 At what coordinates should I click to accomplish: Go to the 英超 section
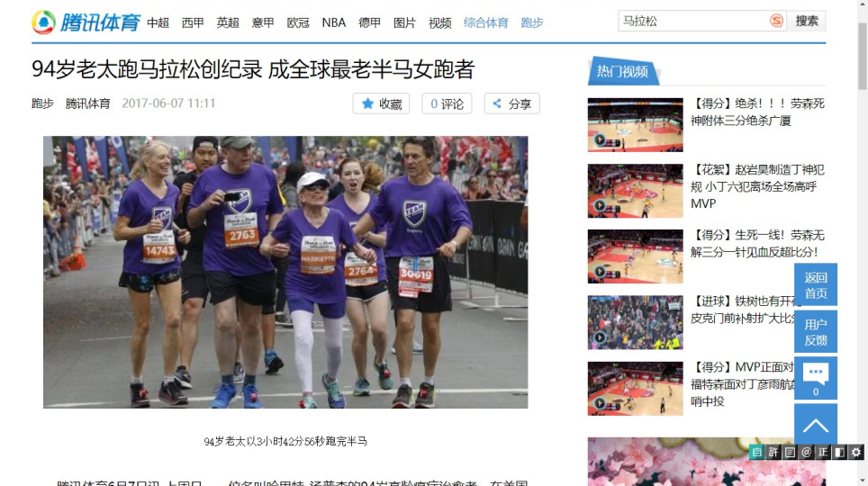(228, 22)
